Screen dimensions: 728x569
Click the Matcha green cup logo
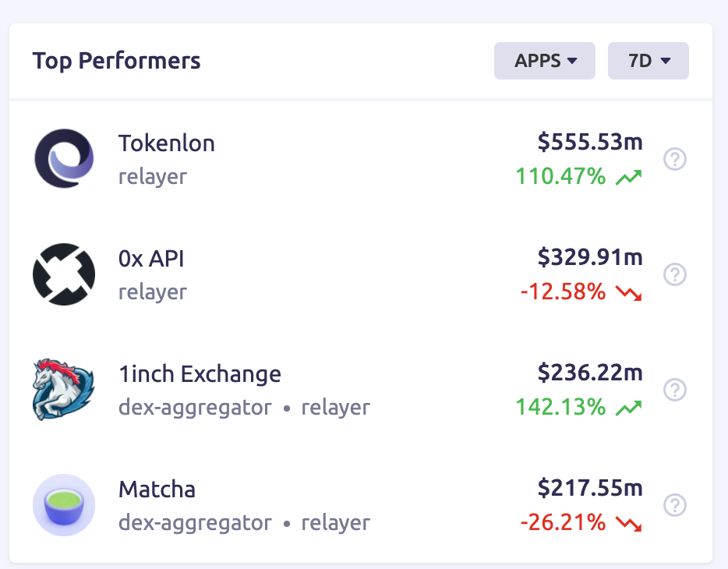pyautogui.click(x=64, y=505)
